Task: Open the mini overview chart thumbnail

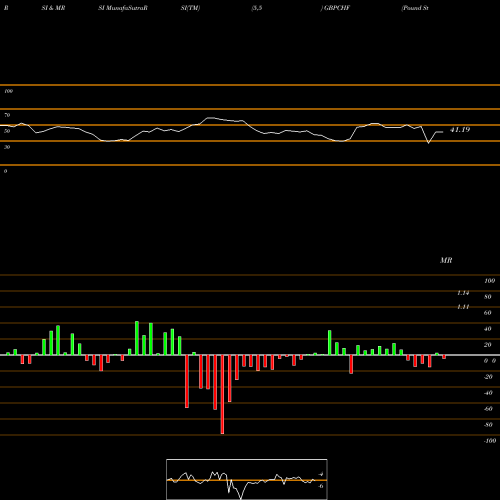Action: pyautogui.click(x=247, y=479)
